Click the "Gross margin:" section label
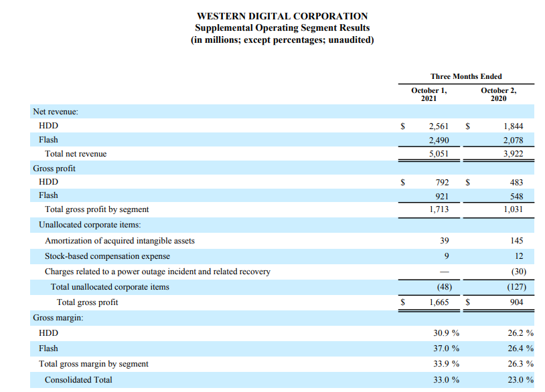The width and height of the screenshot is (545, 392). (58, 318)
